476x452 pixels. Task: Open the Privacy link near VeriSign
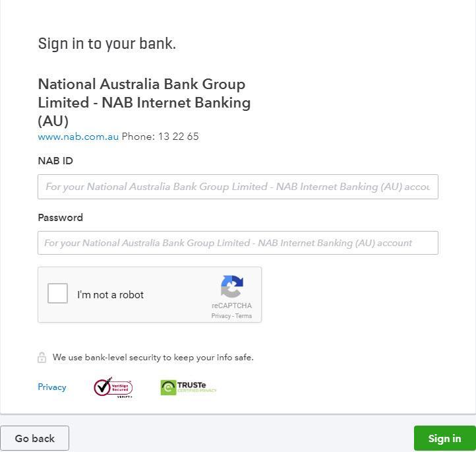click(52, 387)
